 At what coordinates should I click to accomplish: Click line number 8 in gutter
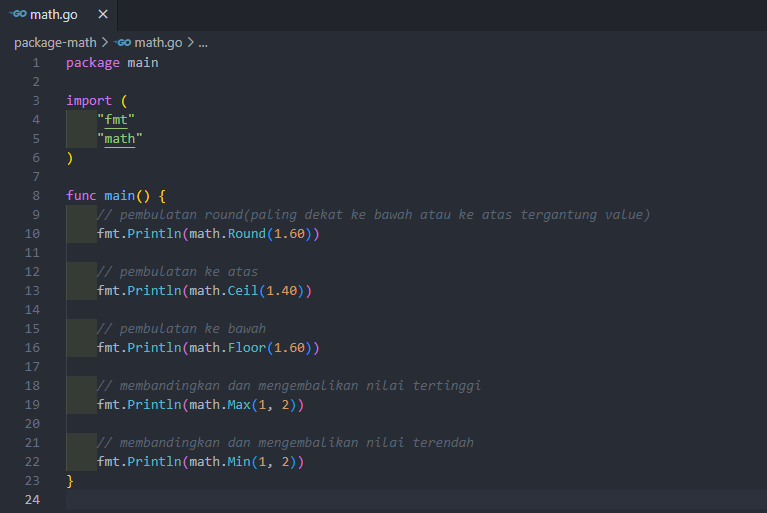pyautogui.click(x=36, y=196)
